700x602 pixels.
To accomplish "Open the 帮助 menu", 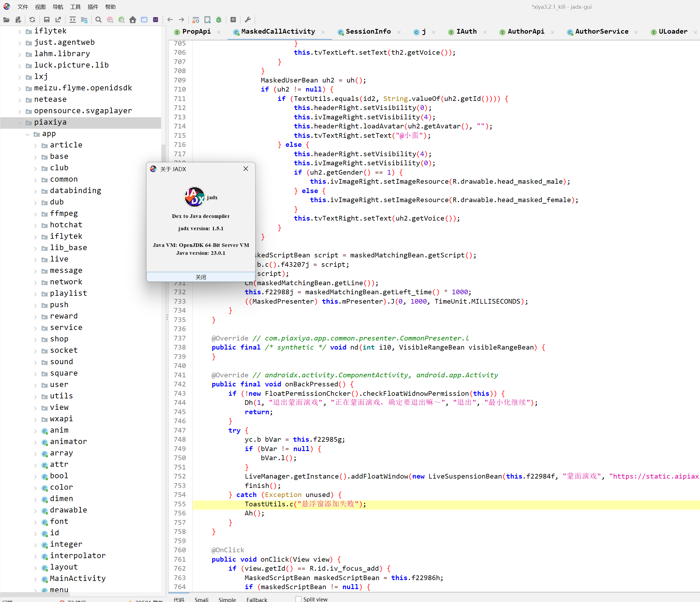I will pos(111,7).
